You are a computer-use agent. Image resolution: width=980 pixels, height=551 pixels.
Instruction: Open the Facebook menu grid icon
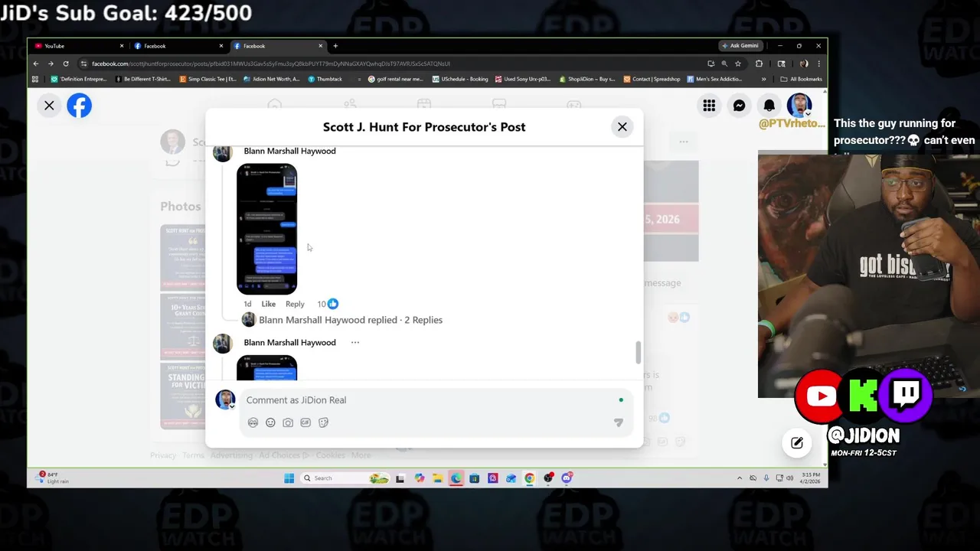(709, 106)
